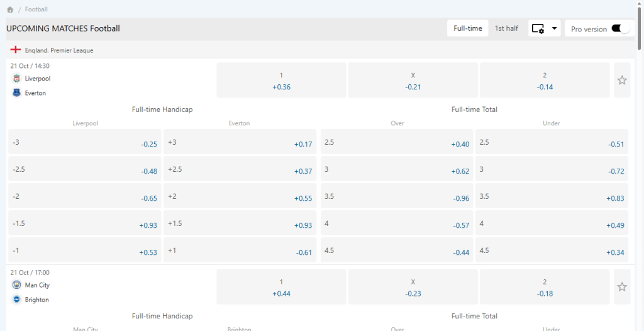This screenshot has width=644, height=331.
Task: Pick Liverpool -1.5 handicap at +0.93
Action: pos(85,223)
